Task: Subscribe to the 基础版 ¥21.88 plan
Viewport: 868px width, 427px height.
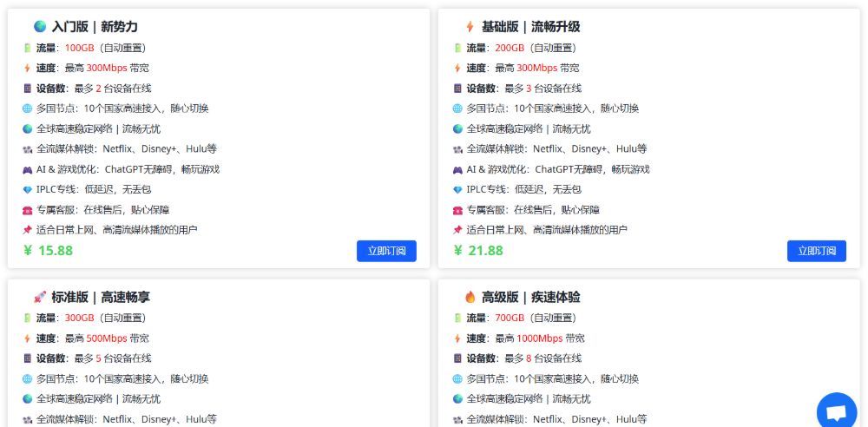Action: point(817,251)
